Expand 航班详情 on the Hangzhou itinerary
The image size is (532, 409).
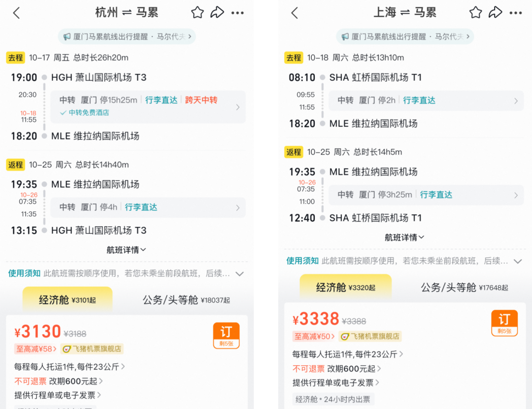point(127,250)
